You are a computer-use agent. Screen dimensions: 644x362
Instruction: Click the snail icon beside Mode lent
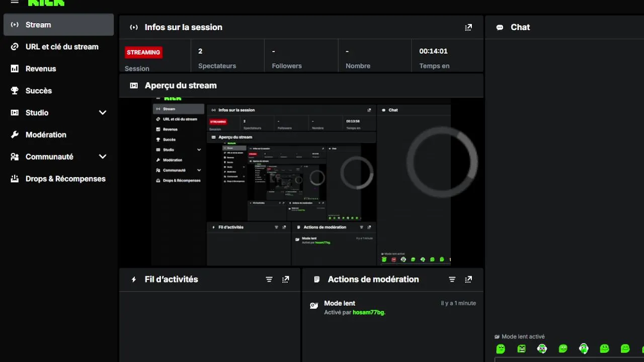point(314,305)
